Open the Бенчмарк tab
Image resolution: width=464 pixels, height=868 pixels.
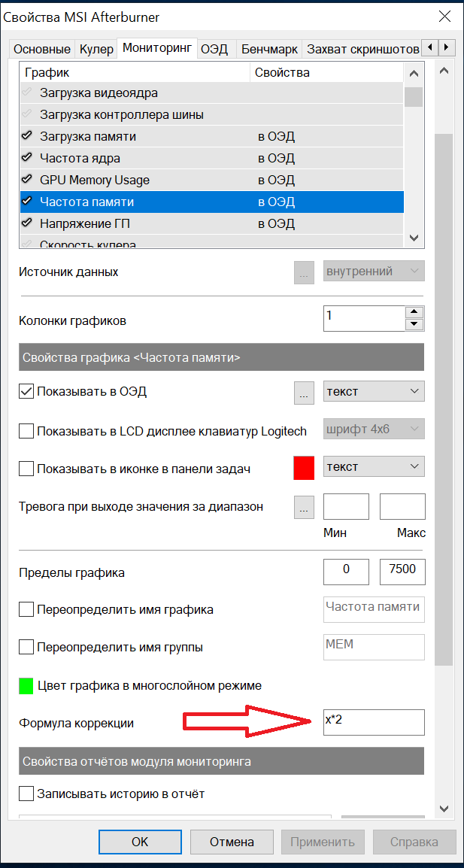click(270, 49)
